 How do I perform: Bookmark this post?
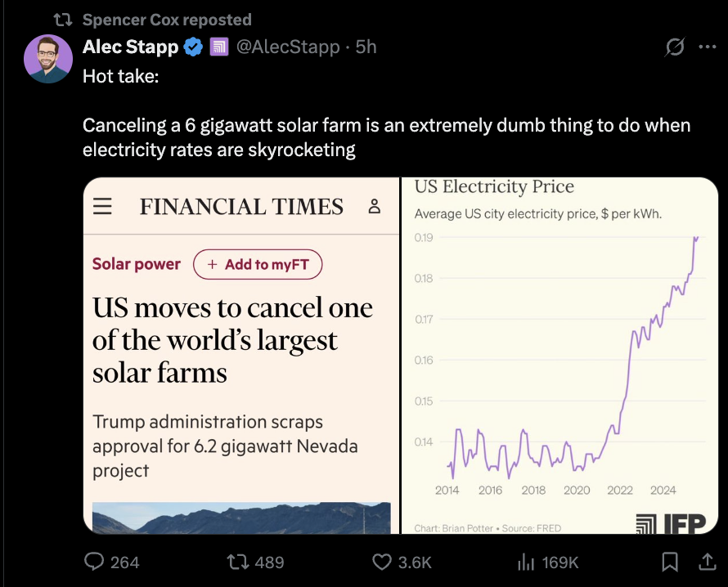(x=669, y=562)
